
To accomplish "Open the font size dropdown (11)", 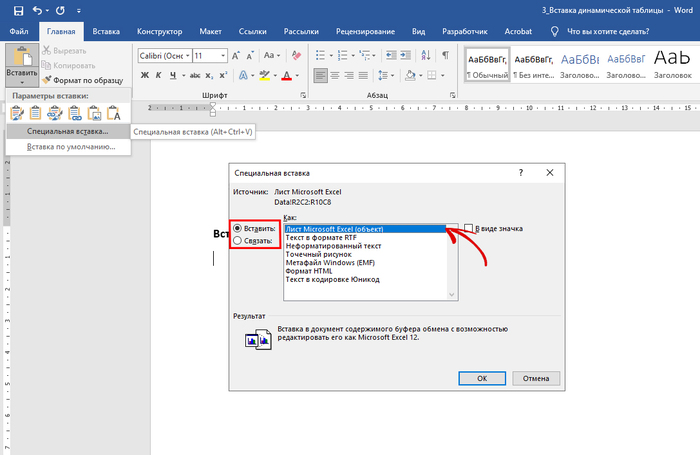I will tap(223, 56).
